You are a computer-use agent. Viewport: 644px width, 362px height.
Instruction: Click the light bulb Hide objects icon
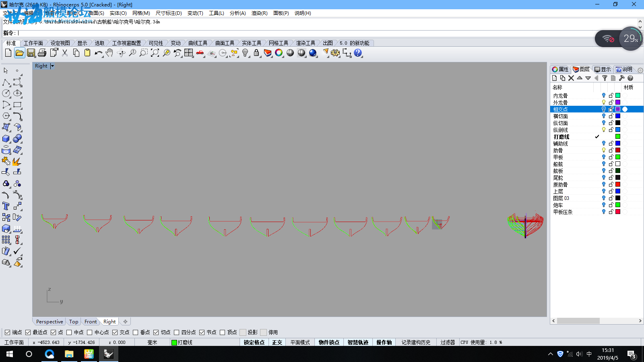pyautogui.click(x=245, y=53)
